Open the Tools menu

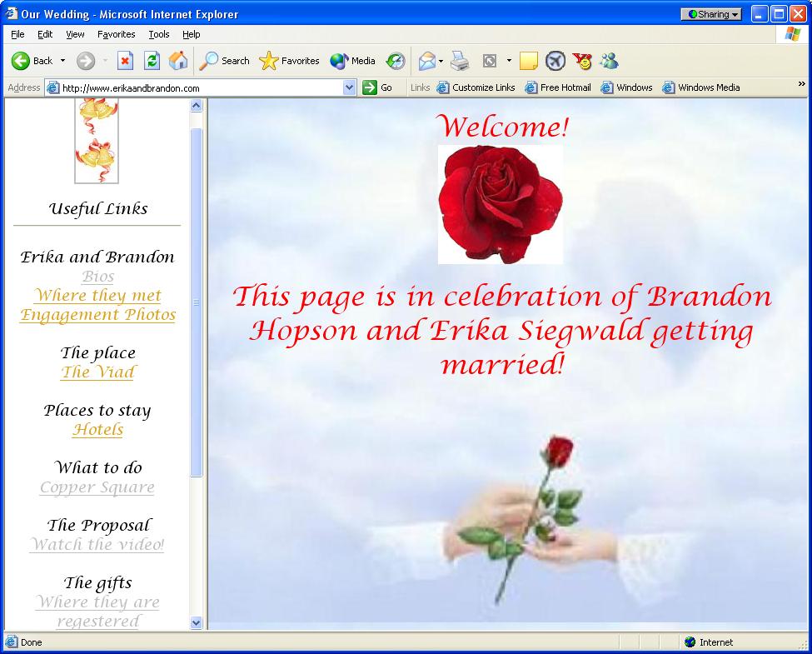[x=158, y=34]
